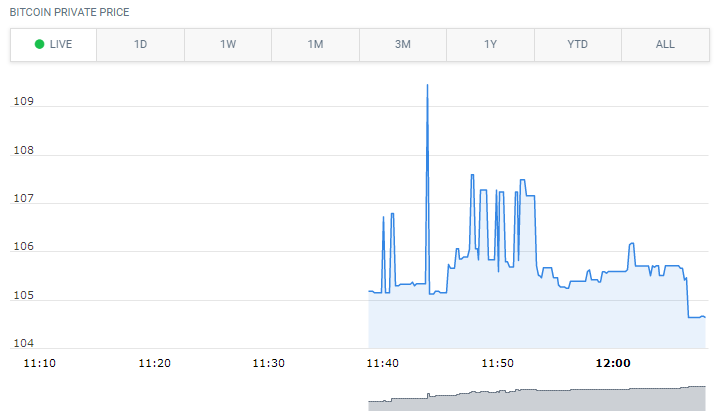The height and width of the screenshot is (419, 714).
Task: Click the 11:40 time axis label
Action: [382, 363]
